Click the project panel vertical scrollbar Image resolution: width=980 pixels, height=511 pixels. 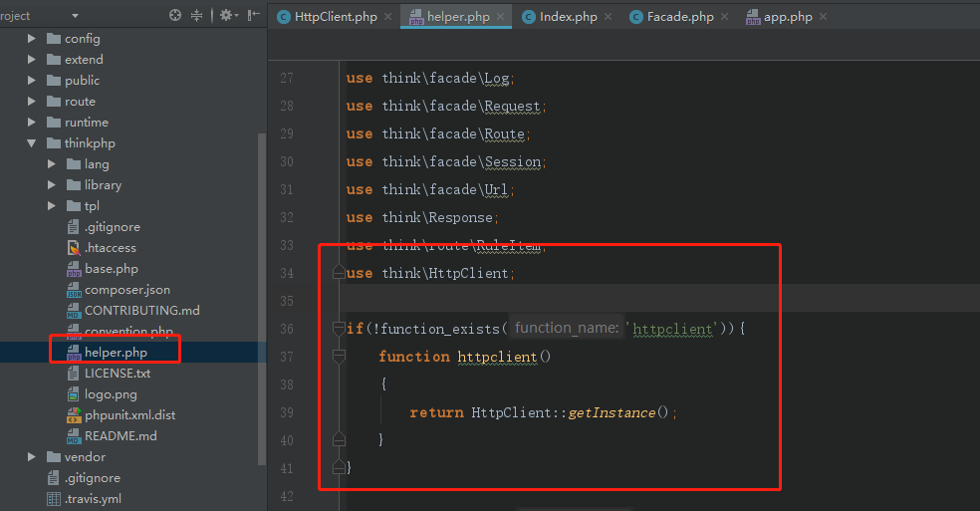coord(262,299)
